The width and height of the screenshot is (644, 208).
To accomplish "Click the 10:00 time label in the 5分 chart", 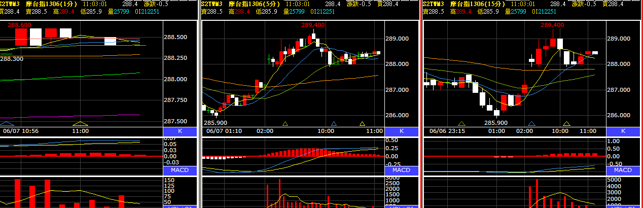I will [326, 131].
